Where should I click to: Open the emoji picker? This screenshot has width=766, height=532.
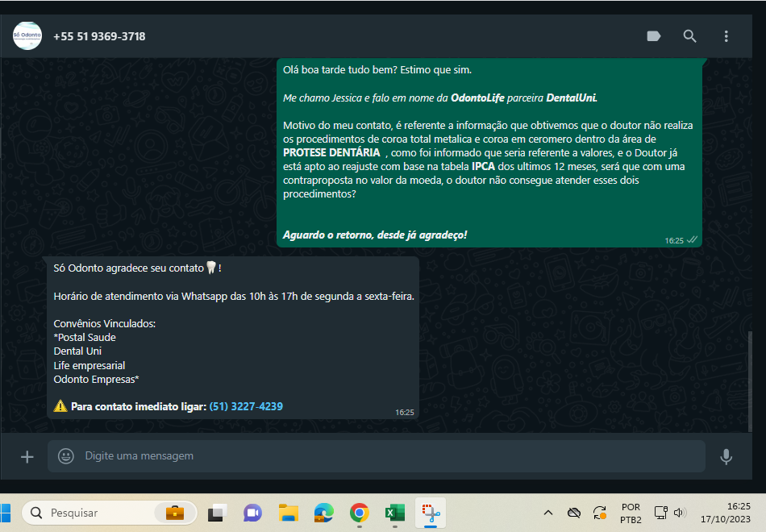pos(66,456)
